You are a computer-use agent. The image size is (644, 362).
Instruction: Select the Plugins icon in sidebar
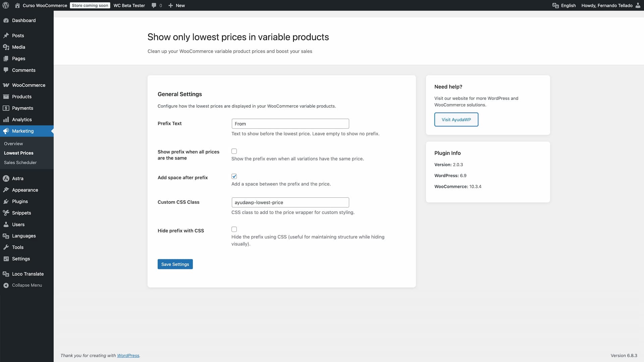(x=6, y=201)
